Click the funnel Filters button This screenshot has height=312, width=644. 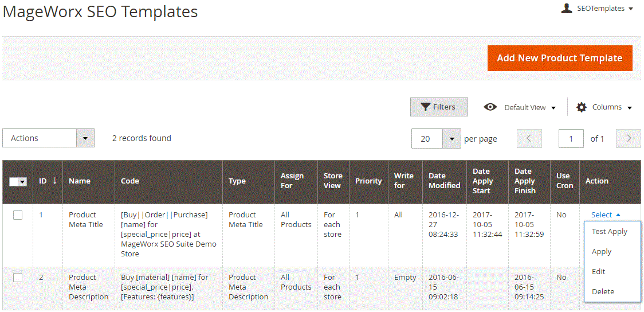pyautogui.click(x=439, y=107)
